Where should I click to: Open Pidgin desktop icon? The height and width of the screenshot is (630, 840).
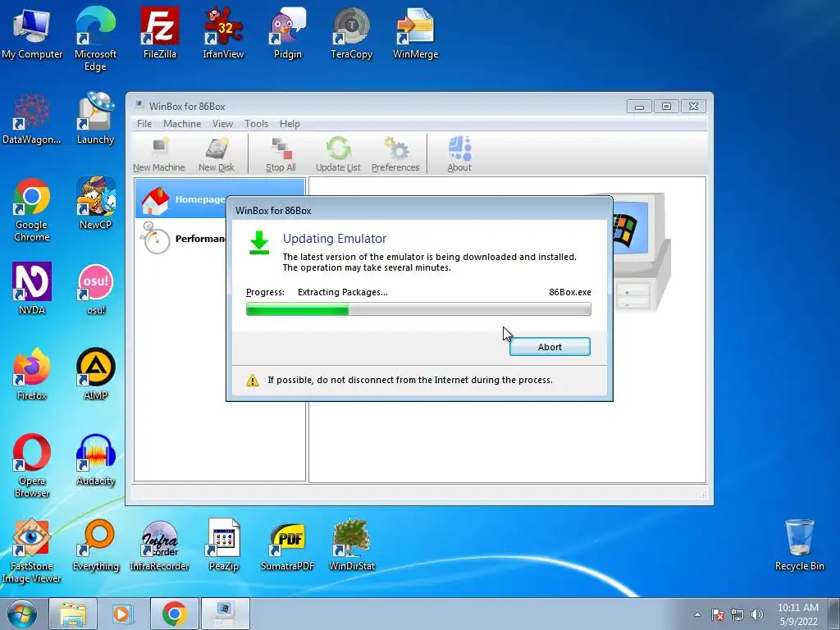pyautogui.click(x=288, y=34)
